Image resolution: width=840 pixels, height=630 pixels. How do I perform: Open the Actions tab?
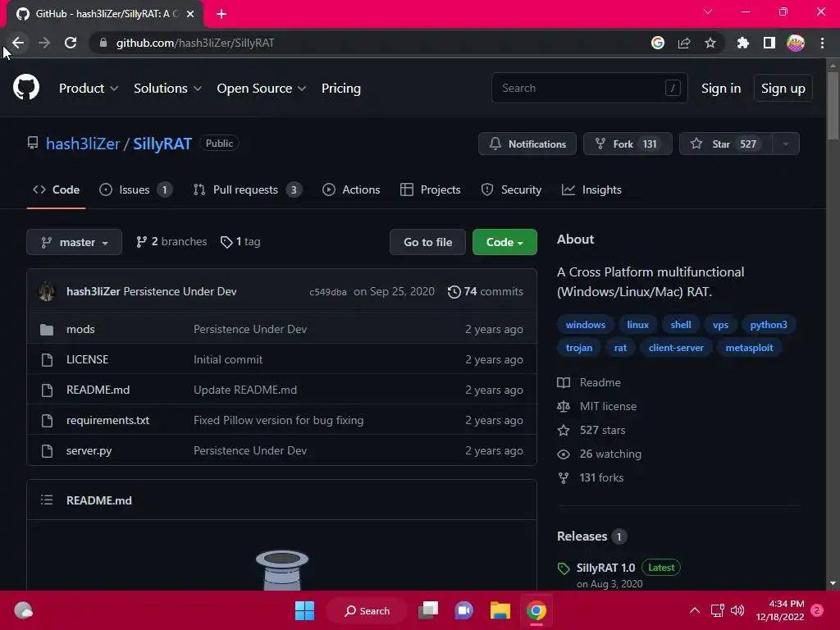tap(351, 189)
